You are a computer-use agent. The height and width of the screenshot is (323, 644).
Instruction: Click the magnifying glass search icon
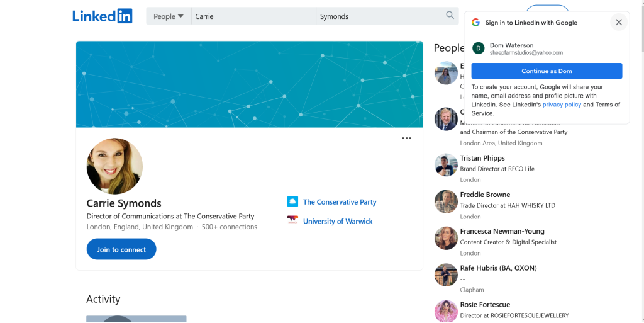tap(450, 16)
